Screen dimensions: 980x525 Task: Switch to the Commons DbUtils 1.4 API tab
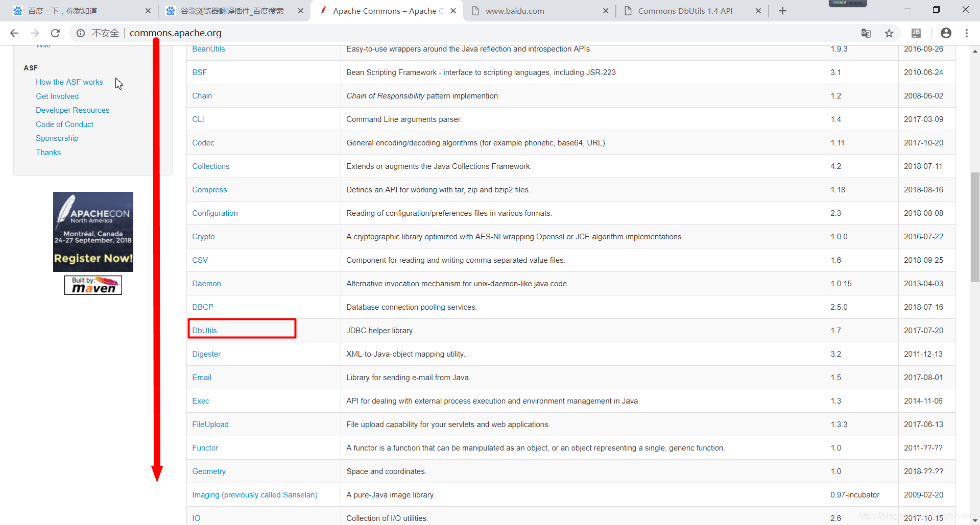click(x=691, y=11)
